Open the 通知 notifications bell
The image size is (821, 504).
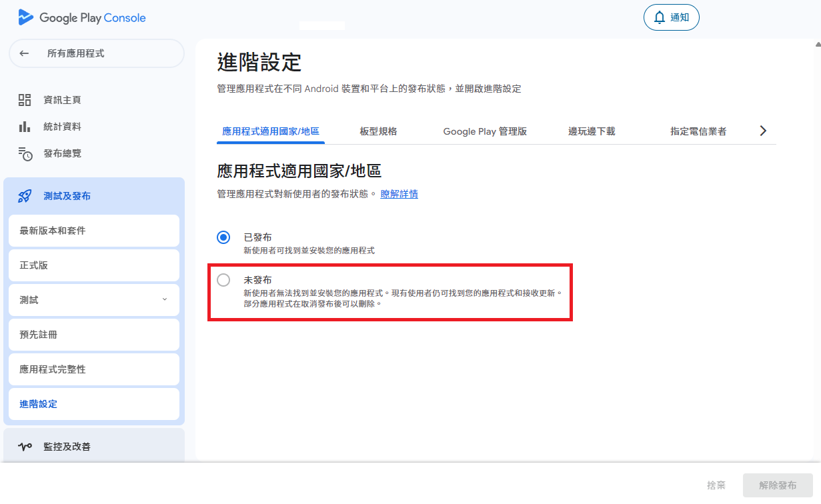pos(671,17)
